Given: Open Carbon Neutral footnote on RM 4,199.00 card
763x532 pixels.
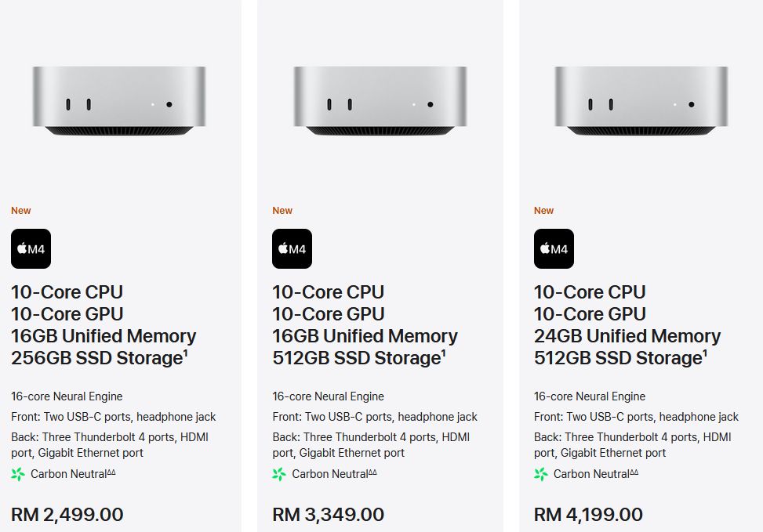Looking at the screenshot, I should [634, 472].
